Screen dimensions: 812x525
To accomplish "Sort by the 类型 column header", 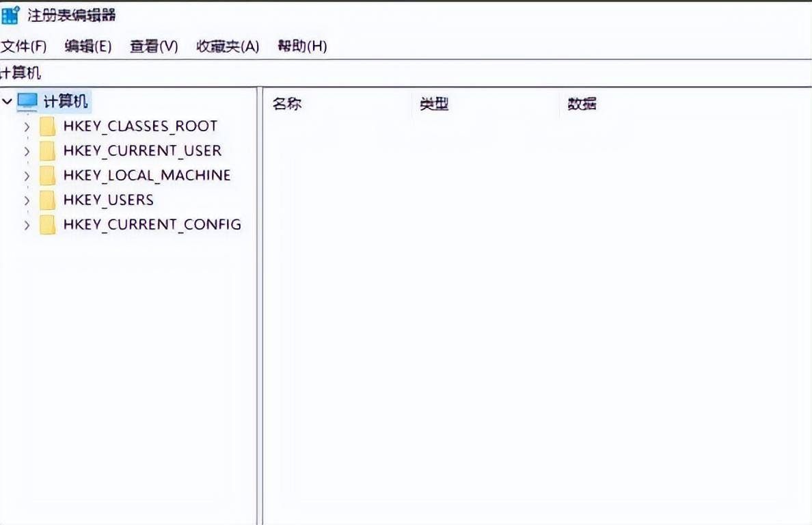I will tap(486, 104).
